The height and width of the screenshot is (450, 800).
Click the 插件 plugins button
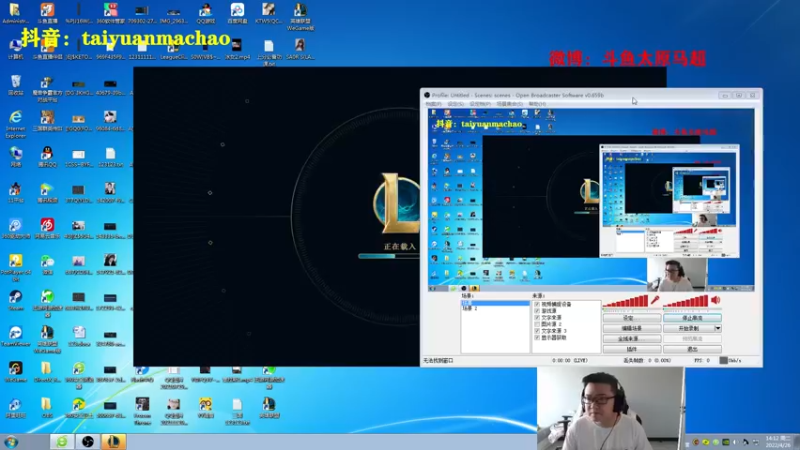(x=632, y=349)
